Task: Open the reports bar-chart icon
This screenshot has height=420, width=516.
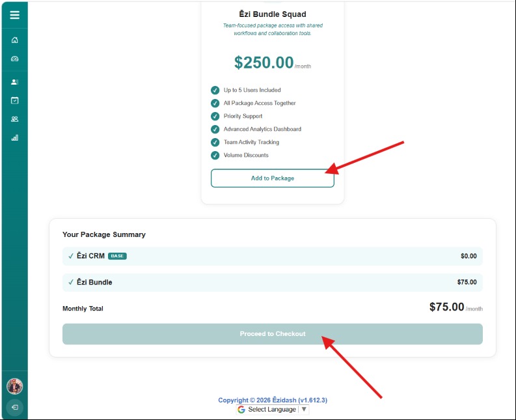Action: [x=14, y=137]
